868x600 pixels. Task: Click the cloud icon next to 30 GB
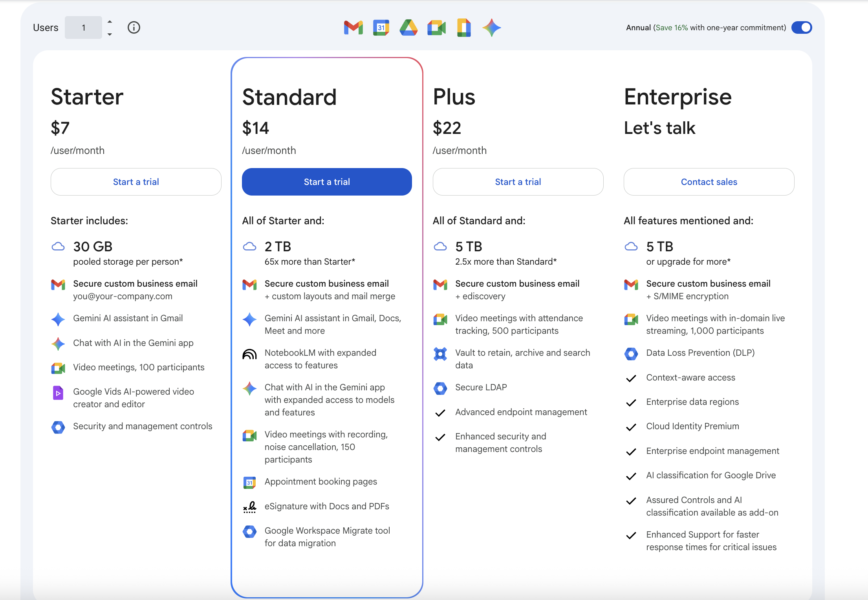[x=58, y=247]
